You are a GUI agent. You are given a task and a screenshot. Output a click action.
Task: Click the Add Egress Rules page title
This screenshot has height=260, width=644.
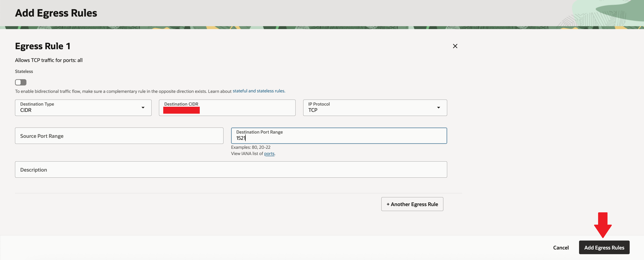coord(56,13)
